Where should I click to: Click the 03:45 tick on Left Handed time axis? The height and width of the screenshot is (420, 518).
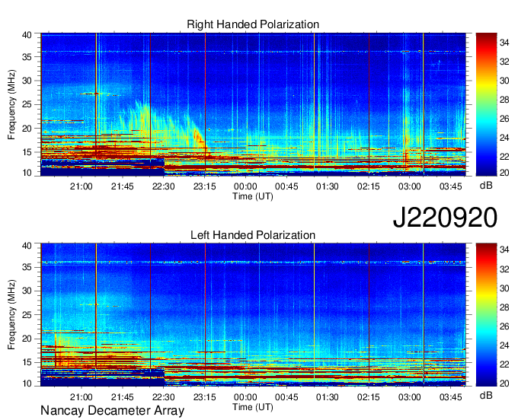pyautogui.click(x=451, y=397)
